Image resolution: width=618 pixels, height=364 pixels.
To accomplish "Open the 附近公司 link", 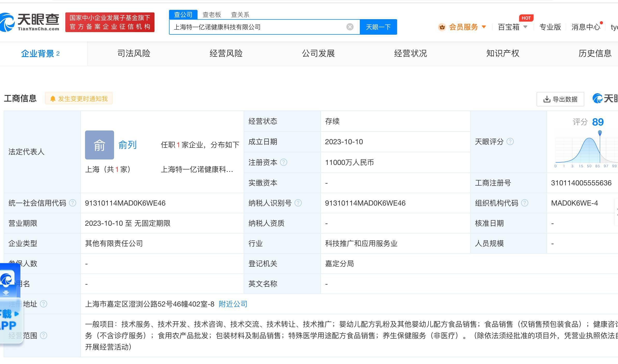I will [233, 304].
